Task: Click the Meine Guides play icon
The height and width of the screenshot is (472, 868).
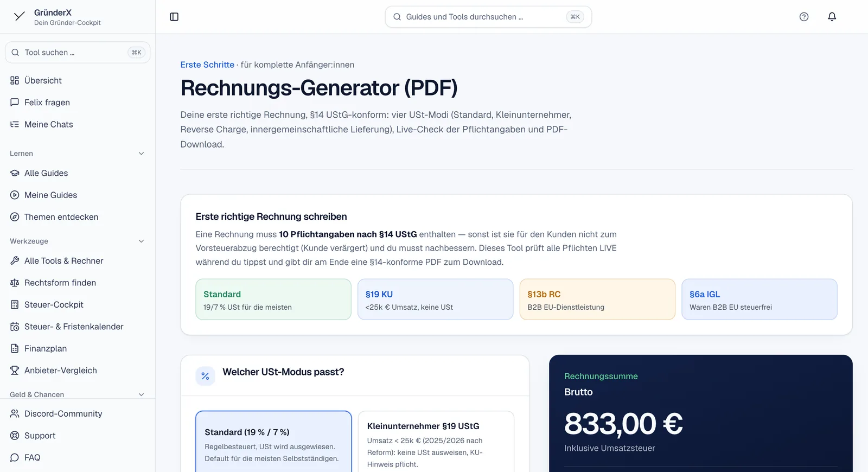Action: coord(15,195)
